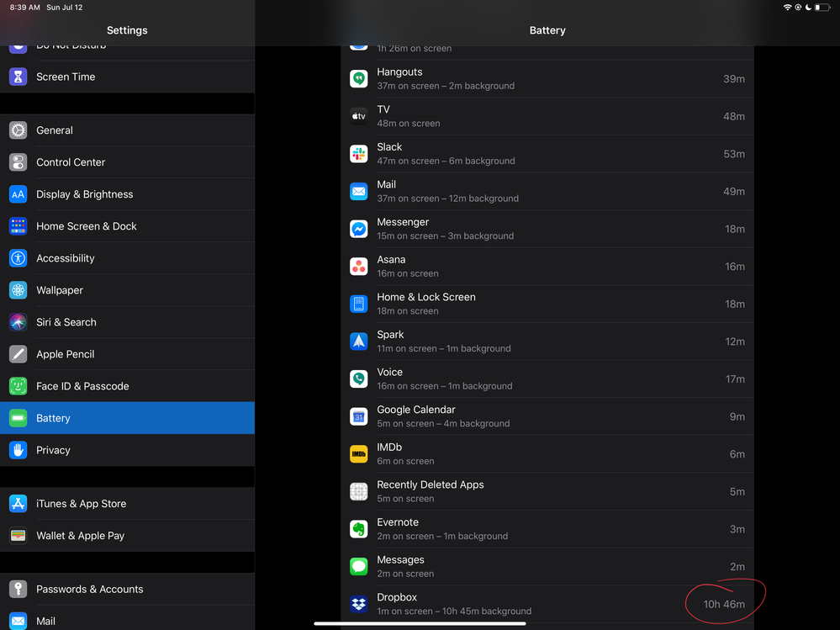This screenshot has width=840, height=630.
Task: Tap the Apple TV app icon
Action: (359, 115)
